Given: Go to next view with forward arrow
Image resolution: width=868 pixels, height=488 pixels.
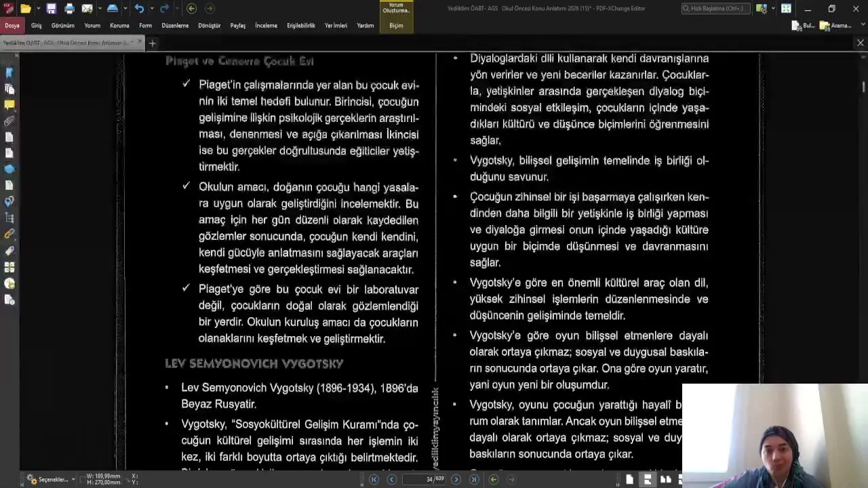Looking at the screenshot, I should pos(210,9).
